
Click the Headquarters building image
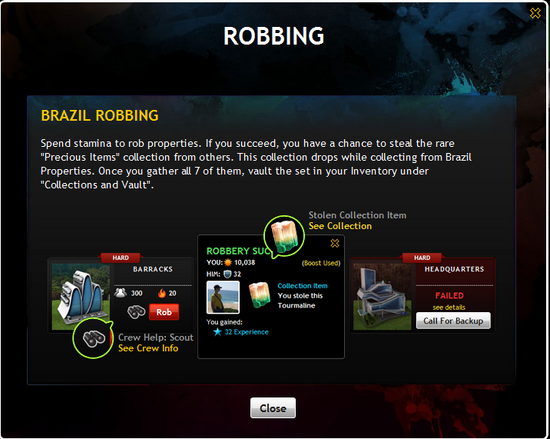click(382, 297)
